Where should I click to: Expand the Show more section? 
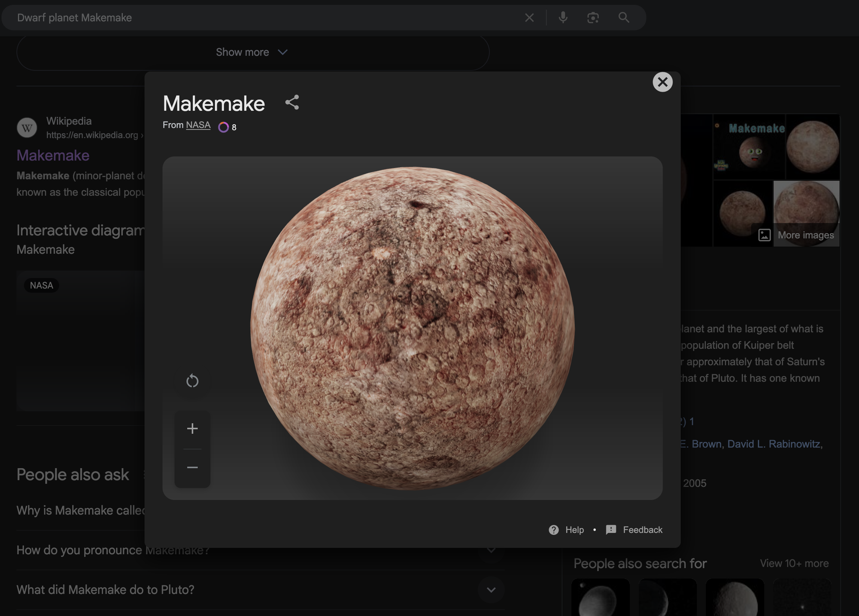(252, 52)
